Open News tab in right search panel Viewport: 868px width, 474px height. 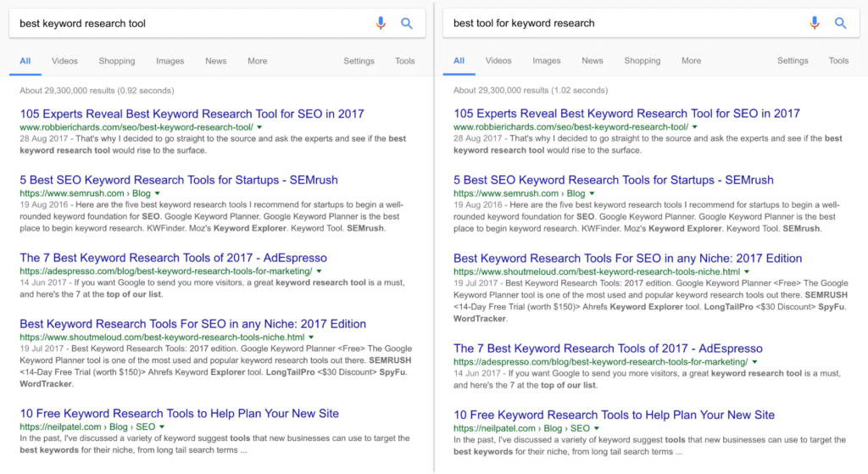(593, 61)
